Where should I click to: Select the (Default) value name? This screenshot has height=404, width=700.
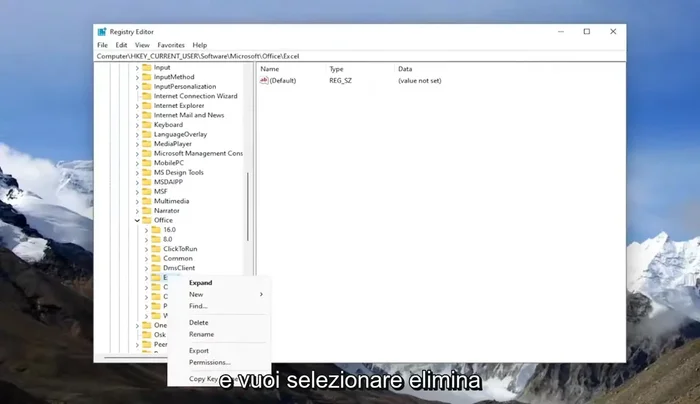(x=283, y=80)
